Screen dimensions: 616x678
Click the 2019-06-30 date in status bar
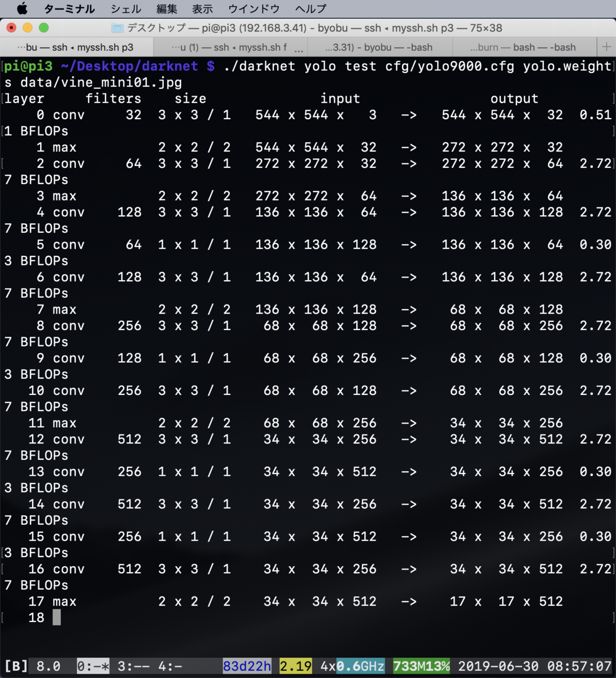(498, 666)
